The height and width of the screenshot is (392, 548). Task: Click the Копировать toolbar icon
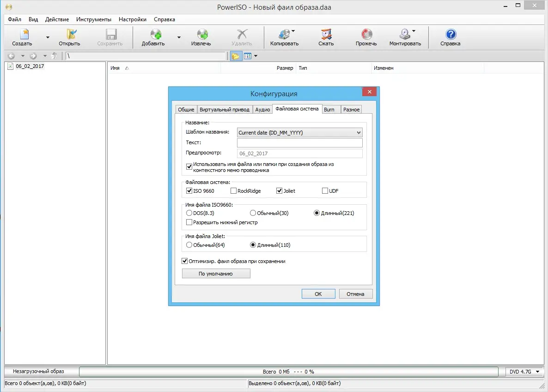point(285,37)
